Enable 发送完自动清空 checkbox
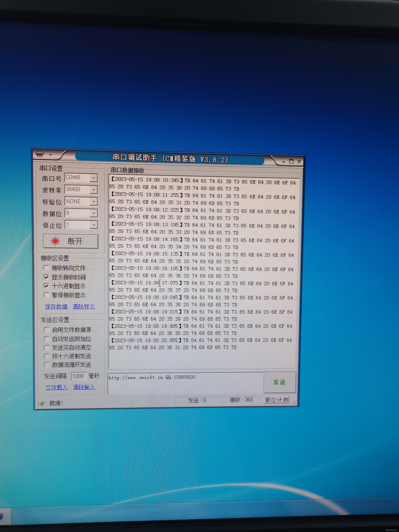Screen dimensions: 399x532 point(46,347)
